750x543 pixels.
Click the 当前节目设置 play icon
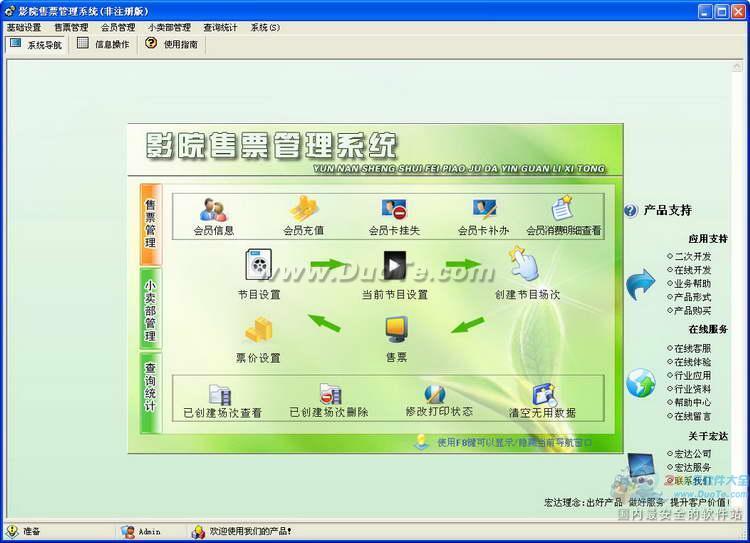point(395,266)
